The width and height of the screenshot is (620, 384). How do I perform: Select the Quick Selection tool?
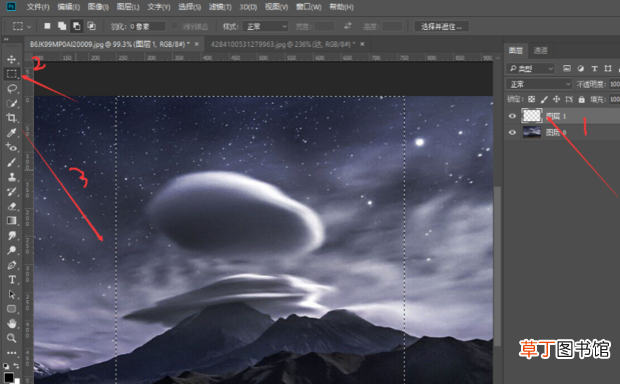(12, 104)
